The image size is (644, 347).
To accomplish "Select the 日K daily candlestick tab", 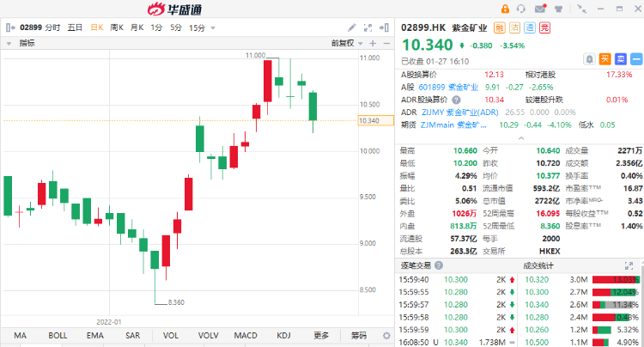I will (97, 27).
